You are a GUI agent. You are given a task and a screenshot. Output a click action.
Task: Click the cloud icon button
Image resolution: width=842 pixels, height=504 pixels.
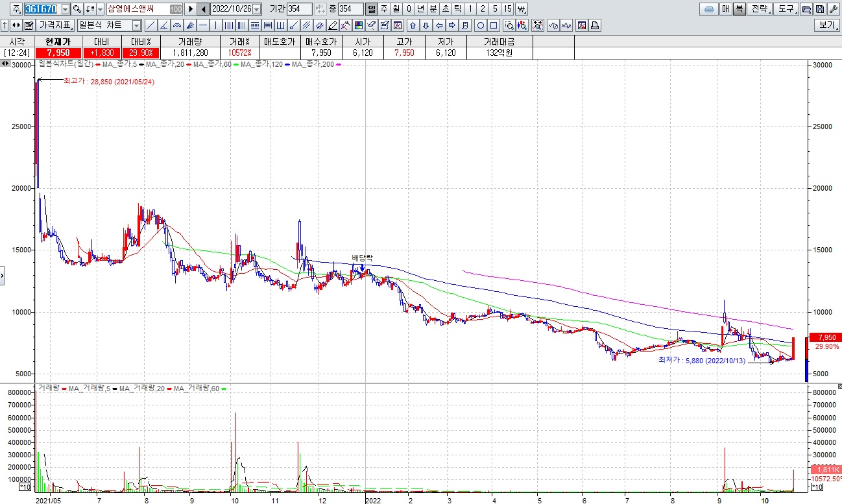pyautogui.click(x=709, y=9)
